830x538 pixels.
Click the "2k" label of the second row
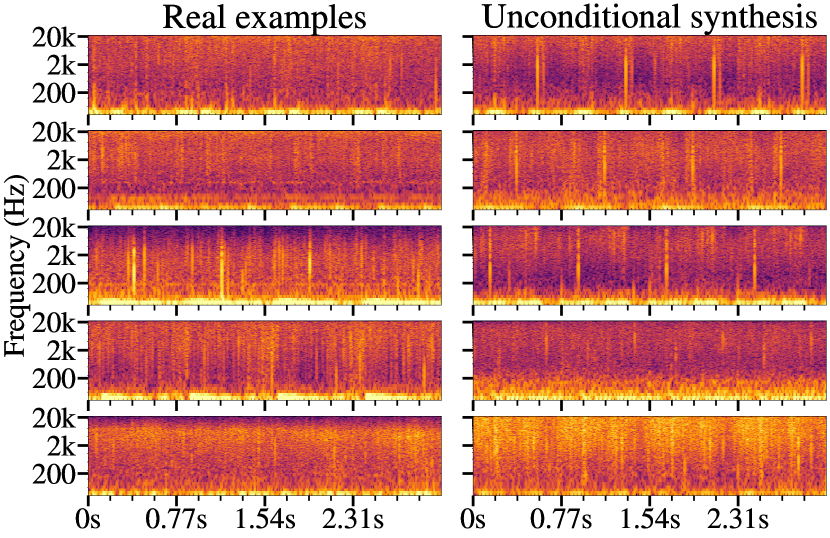(x=62, y=160)
